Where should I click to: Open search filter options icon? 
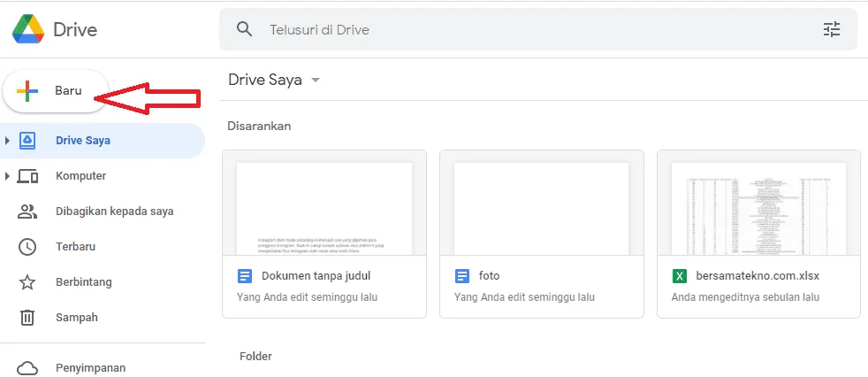(832, 29)
